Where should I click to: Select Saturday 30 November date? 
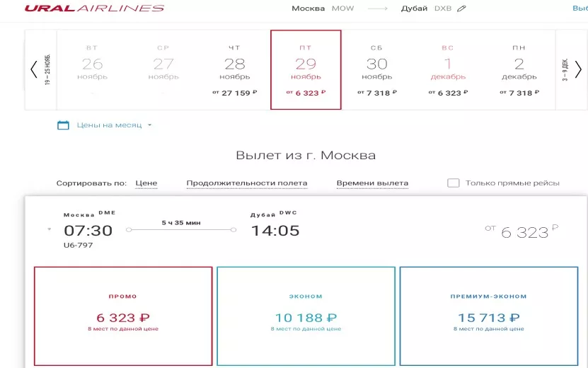point(376,69)
